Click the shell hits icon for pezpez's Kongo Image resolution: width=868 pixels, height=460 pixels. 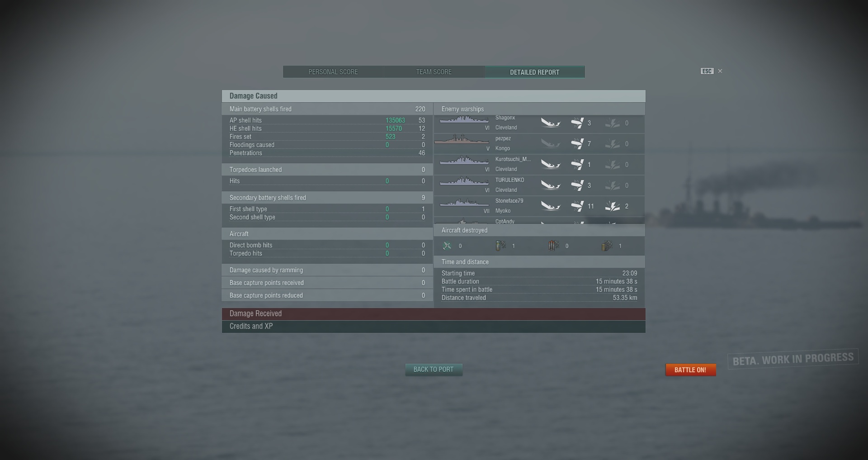(577, 144)
